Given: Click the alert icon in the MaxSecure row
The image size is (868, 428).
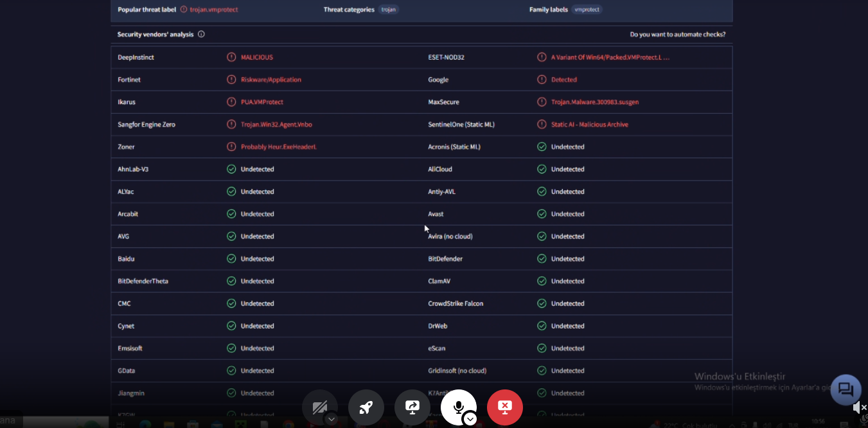Looking at the screenshot, I should [542, 102].
